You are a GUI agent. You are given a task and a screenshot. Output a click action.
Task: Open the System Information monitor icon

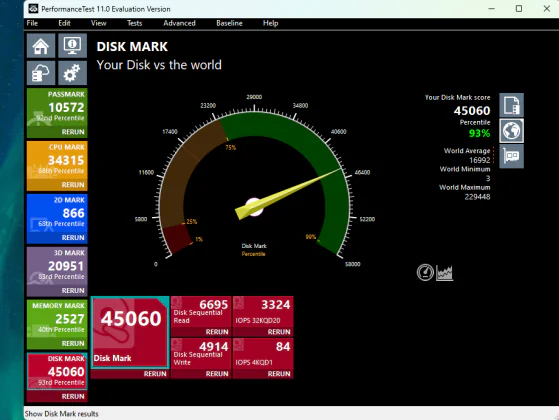(x=72, y=46)
